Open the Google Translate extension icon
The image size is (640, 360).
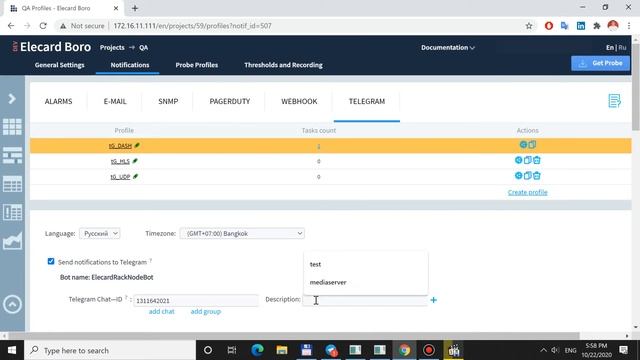pos(564,26)
